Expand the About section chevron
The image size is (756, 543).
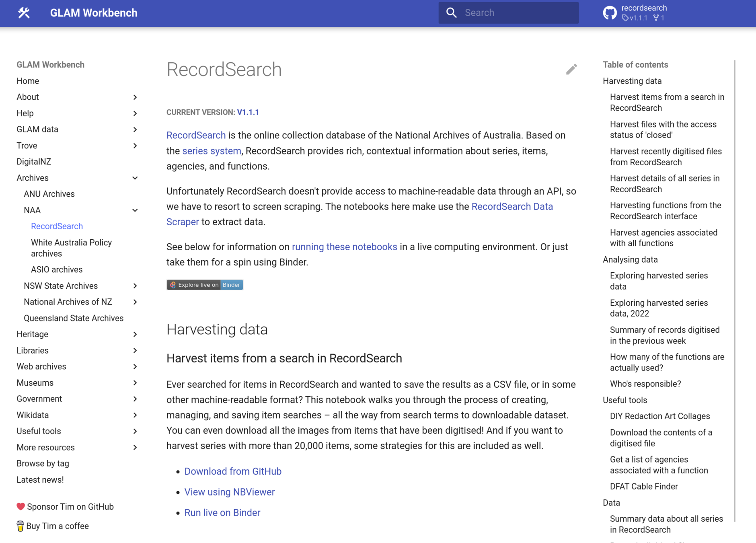[135, 97]
